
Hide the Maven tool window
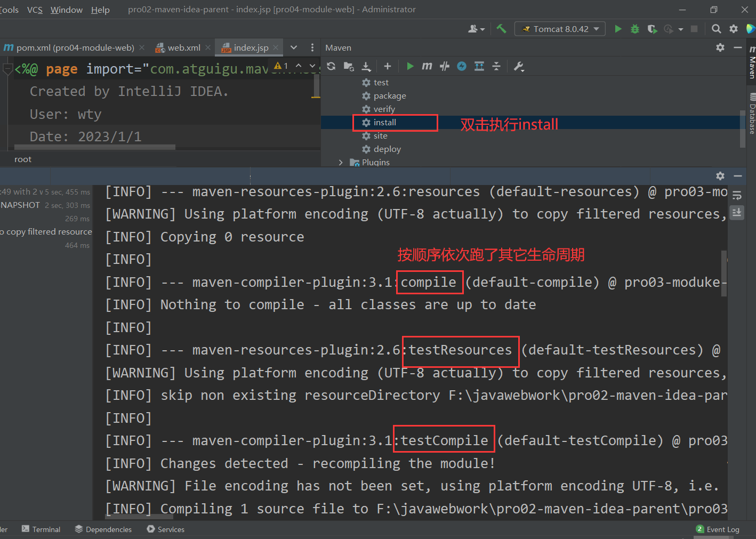coord(738,47)
